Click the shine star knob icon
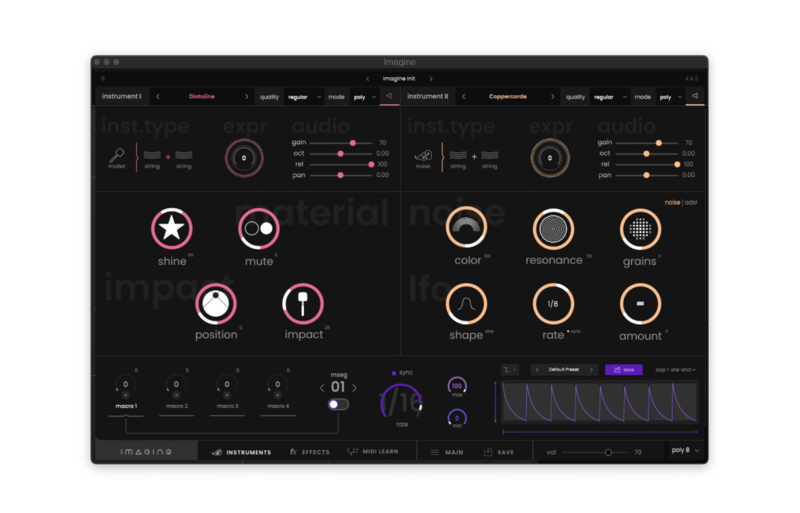This screenshot has width=800, height=513. 172,229
